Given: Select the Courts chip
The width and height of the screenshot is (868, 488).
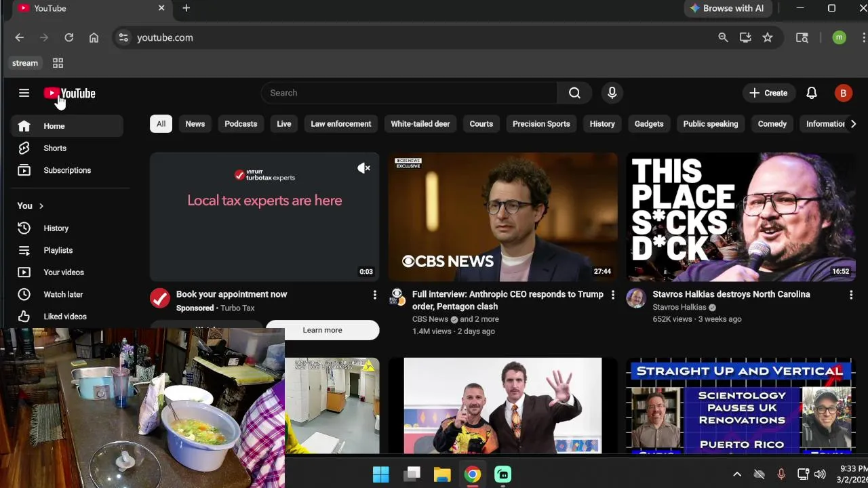Looking at the screenshot, I should 481,124.
